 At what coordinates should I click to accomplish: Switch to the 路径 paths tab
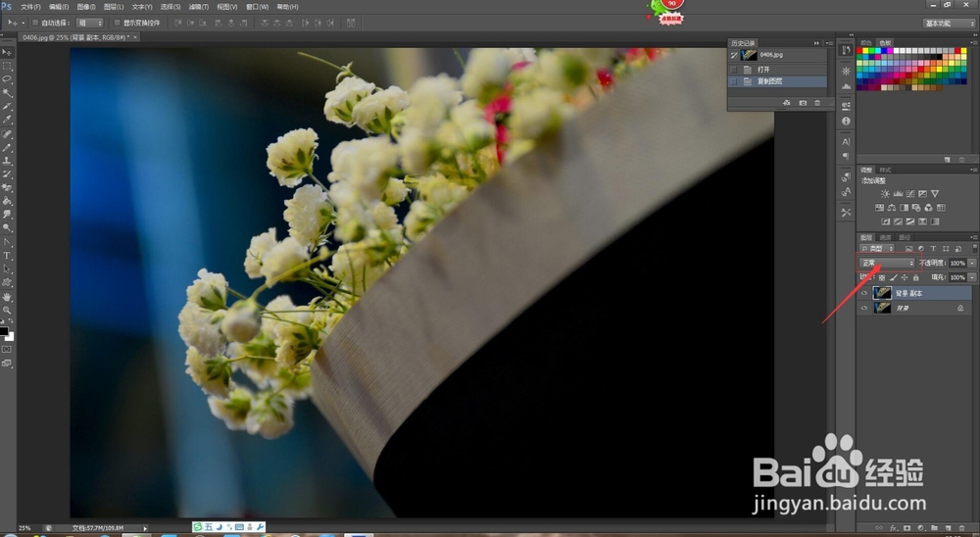point(905,237)
